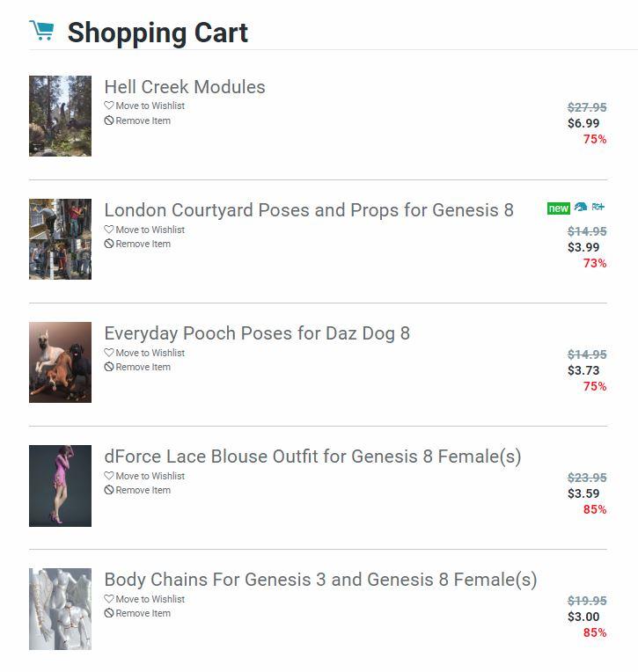The image size is (638, 672).
Task: Remove dForce Lace Blouse Outfit item
Action: tap(143, 491)
